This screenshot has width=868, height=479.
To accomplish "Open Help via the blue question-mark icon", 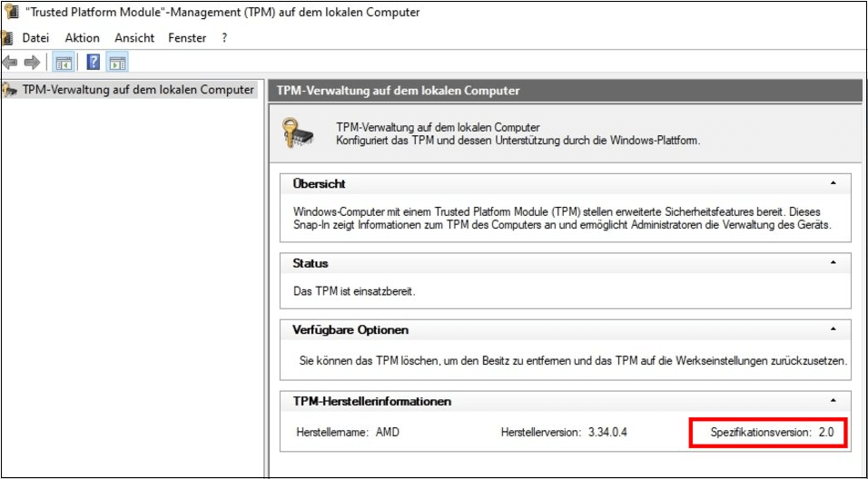I will pos(93,63).
